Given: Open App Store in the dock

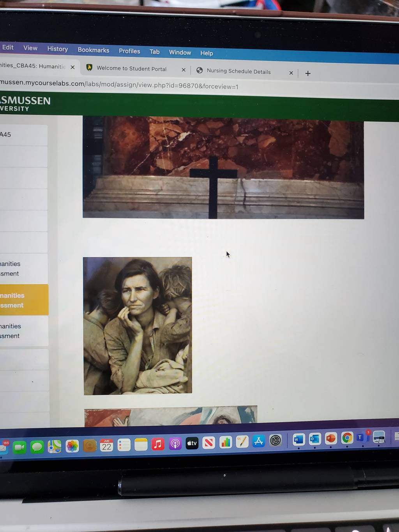Looking at the screenshot, I should pos(258,441).
